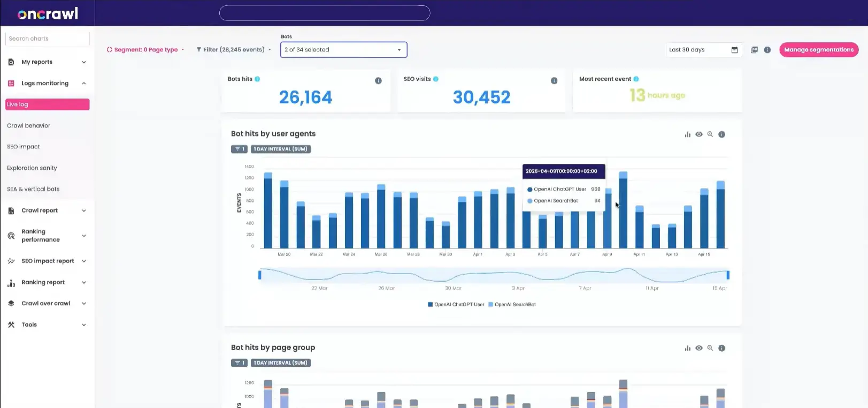Toggle OpenAI SearchBot legend series

tap(512, 305)
